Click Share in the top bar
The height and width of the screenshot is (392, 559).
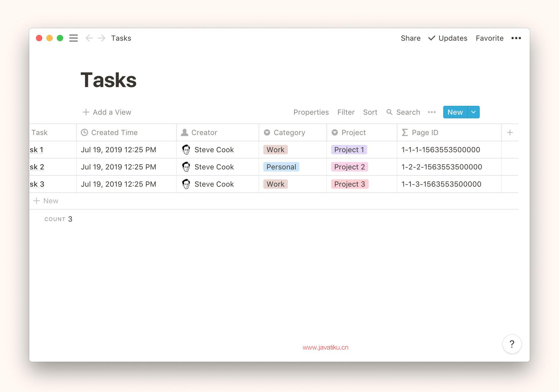point(411,38)
